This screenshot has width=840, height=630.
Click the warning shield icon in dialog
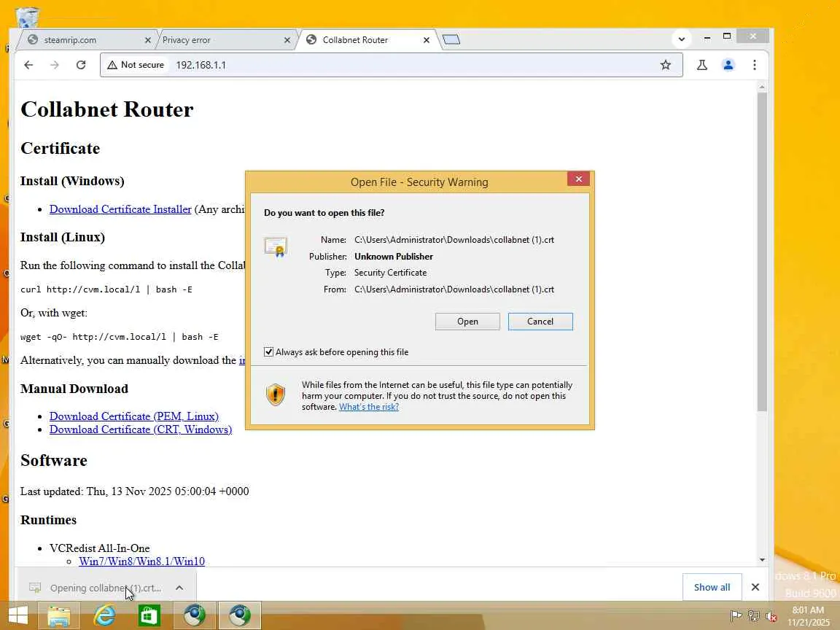pyautogui.click(x=276, y=394)
